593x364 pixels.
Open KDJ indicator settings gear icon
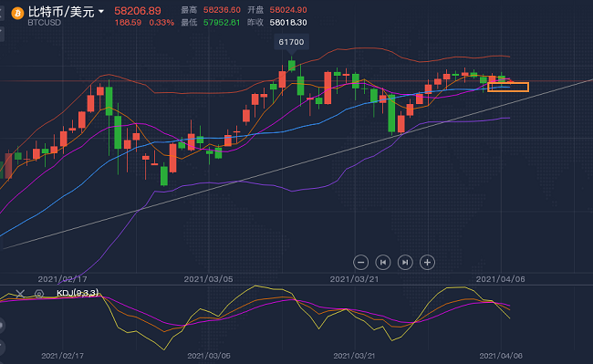39,294
